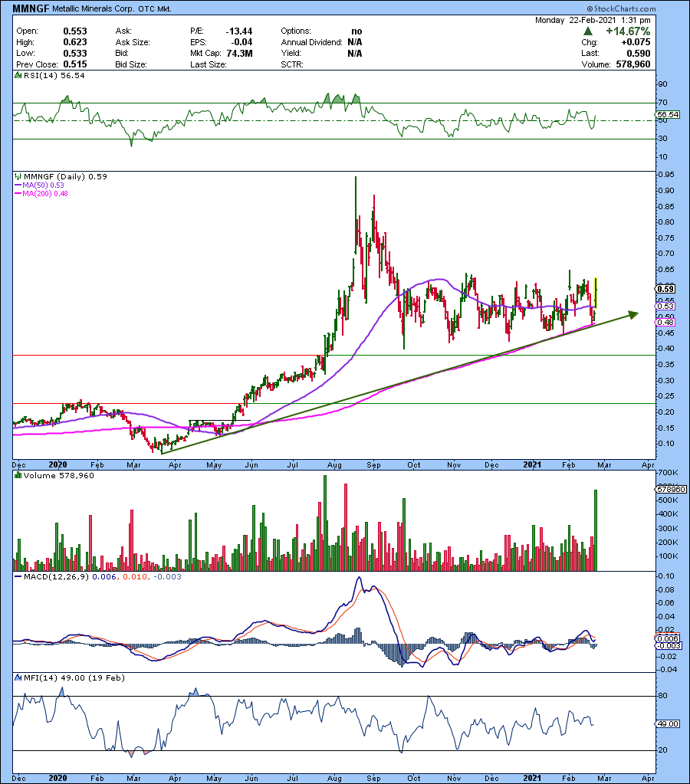Click the RSI(14) 56.54 panel legend
Viewport: 690px width, 784px height.
(x=54, y=76)
